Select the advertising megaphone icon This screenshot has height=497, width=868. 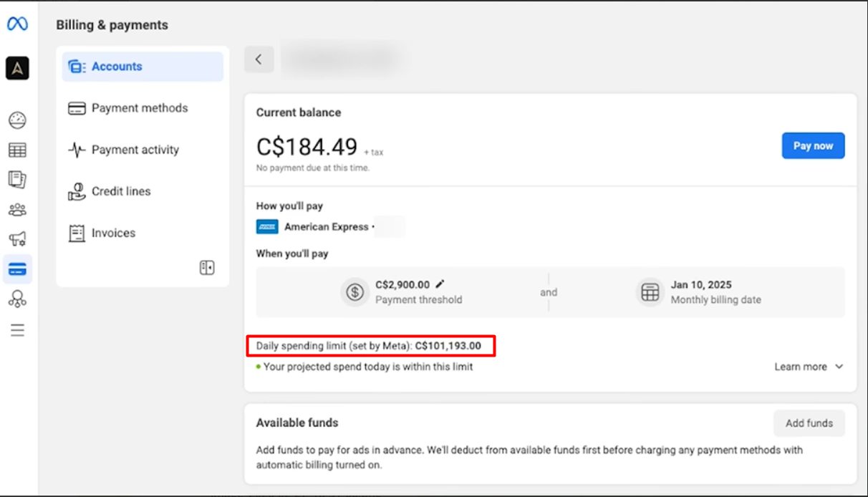point(17,239)
